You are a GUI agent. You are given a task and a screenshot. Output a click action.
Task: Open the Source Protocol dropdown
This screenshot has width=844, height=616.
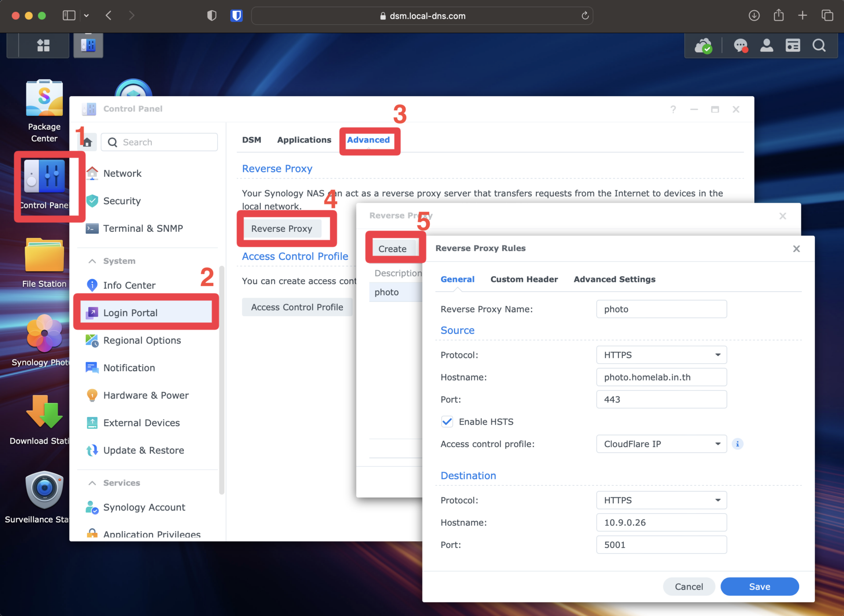661,355
